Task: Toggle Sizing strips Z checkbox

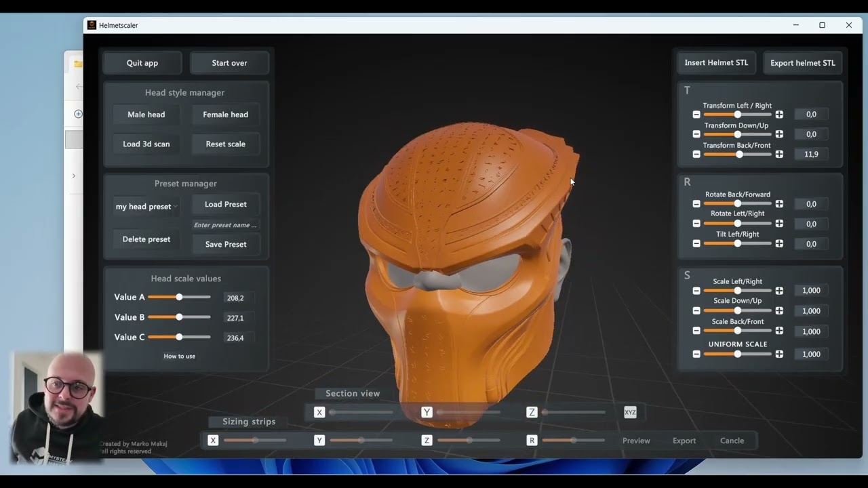Action: point(427,441)
